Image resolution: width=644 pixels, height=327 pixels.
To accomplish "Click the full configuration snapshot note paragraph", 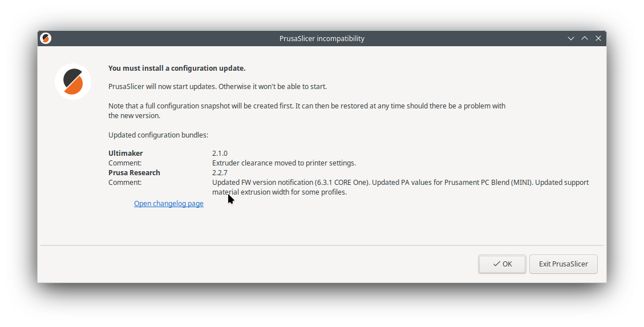I will coord(306,106).
